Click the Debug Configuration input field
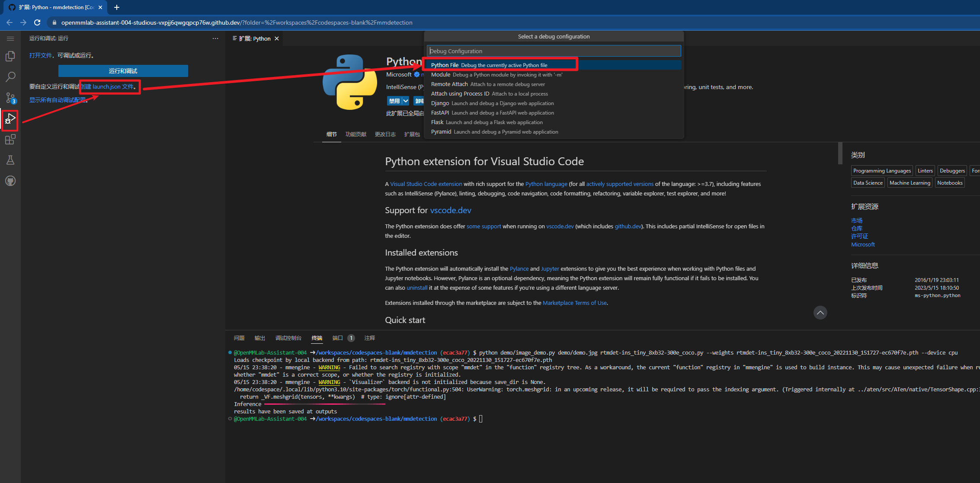The height and width of the screenshot is (483, 980). 554,51
